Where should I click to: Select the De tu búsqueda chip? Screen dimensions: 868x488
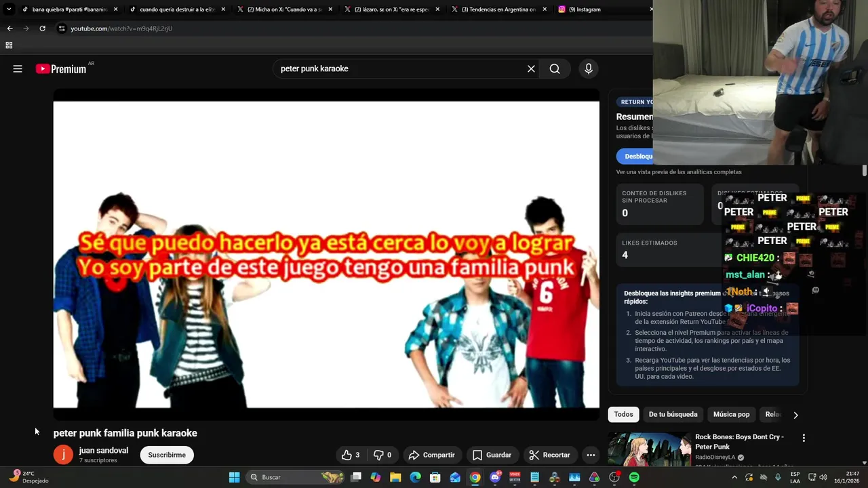(x=673, y=414)
